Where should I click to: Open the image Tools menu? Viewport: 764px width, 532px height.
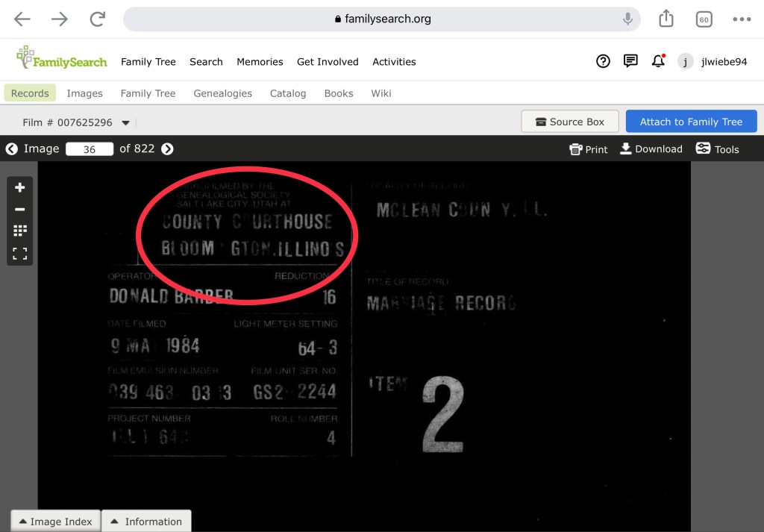[717, 149]
